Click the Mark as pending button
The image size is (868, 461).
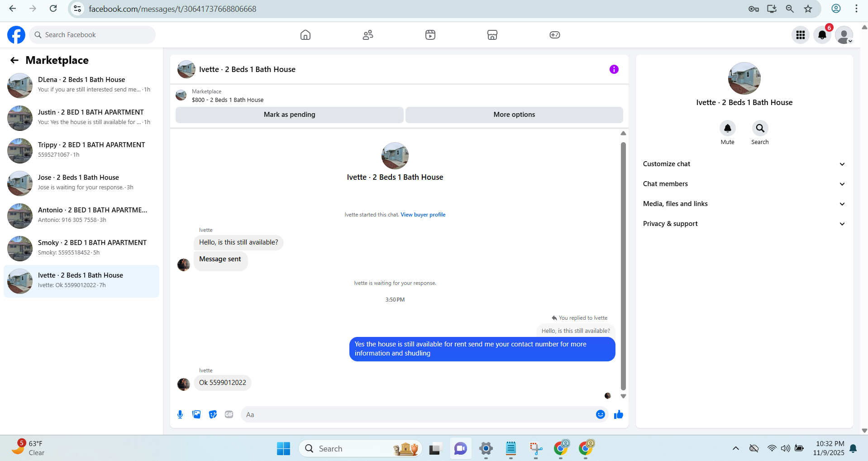tap(290, 115)
